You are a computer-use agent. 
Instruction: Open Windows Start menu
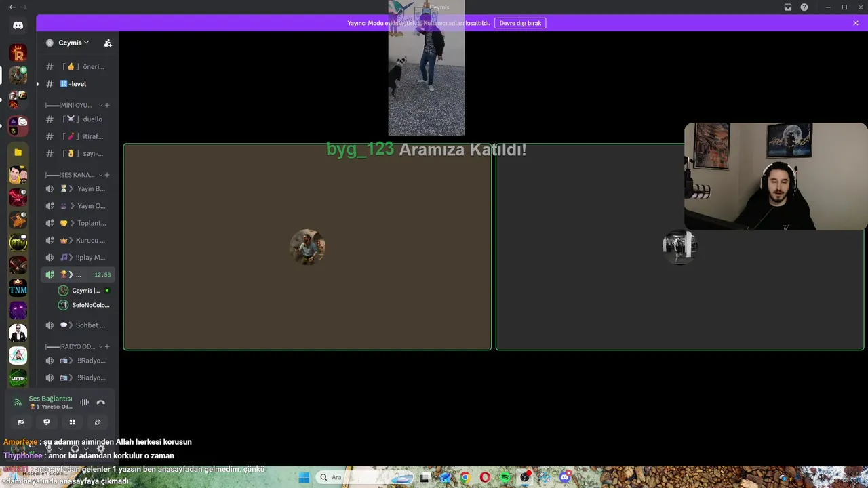[304, 477]
